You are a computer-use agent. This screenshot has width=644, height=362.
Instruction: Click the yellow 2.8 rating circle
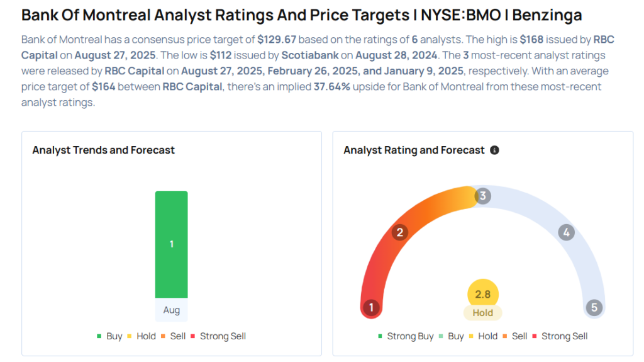coord(483,294)
